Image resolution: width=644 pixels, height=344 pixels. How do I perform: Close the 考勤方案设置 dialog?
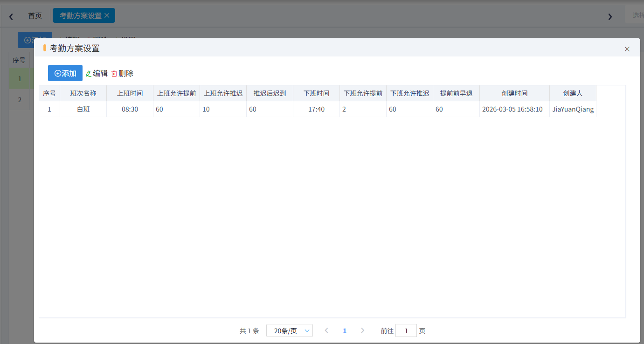coord(627,49)
